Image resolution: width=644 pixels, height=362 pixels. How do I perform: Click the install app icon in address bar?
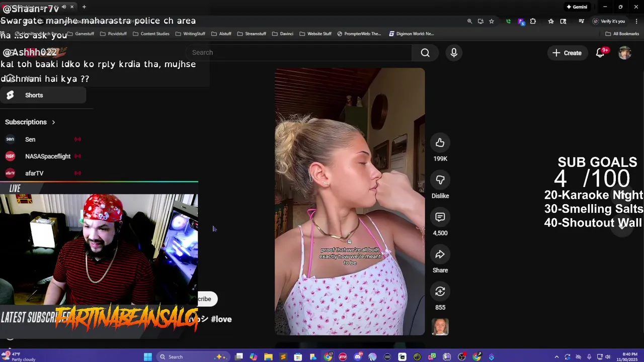point(480,21)
